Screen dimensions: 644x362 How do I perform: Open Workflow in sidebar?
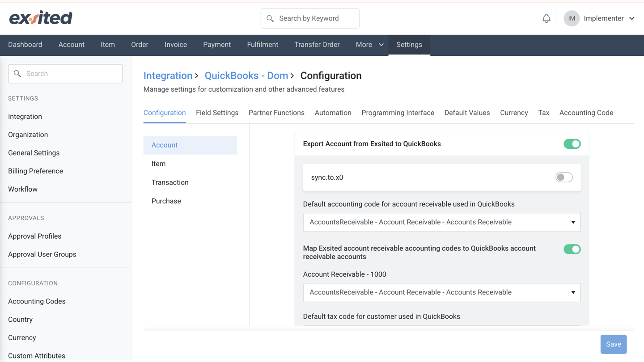(23, 189)
